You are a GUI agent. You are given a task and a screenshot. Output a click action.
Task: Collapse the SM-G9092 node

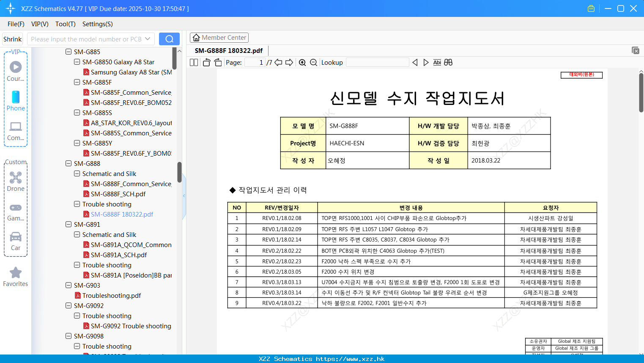69,305
